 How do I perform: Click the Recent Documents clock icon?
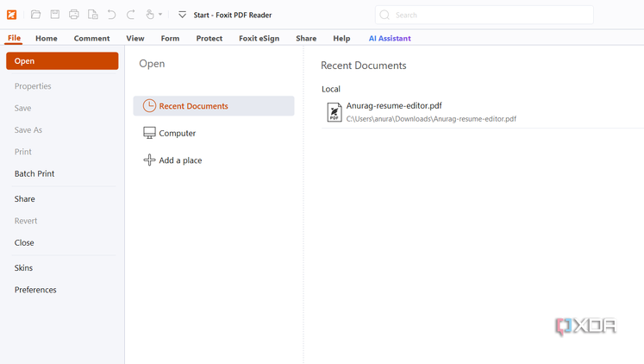point(149,105)
